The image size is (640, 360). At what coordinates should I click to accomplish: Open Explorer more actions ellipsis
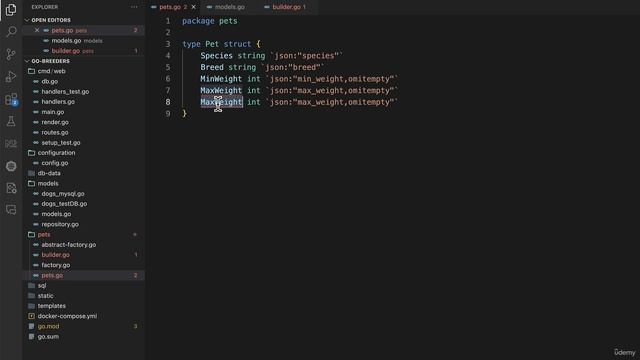tap(134, 7)
